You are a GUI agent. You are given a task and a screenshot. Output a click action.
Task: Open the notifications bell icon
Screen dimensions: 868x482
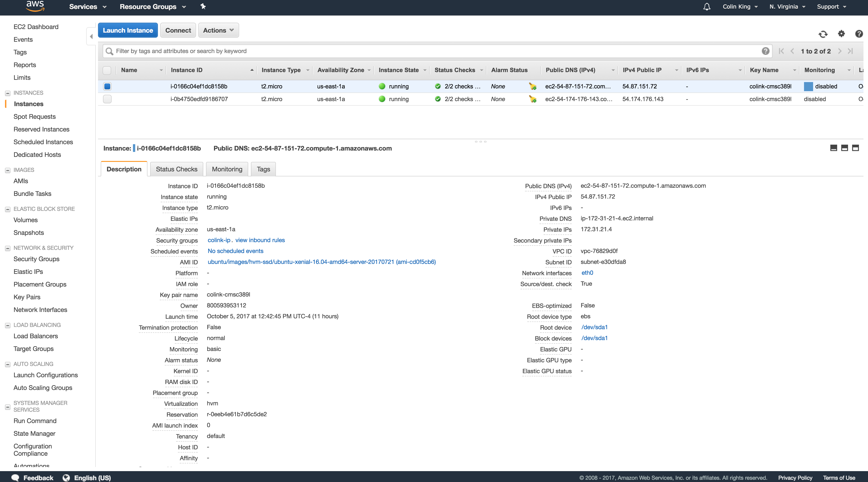pyautogui.click(x=707, y=7)
